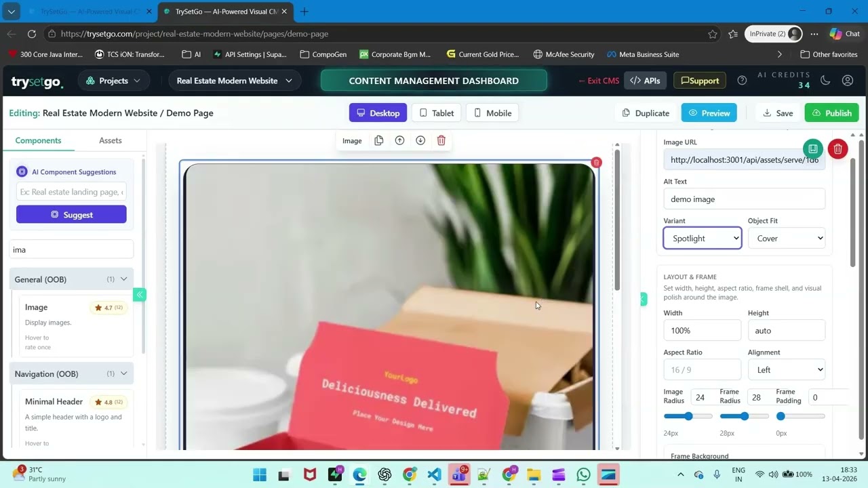This screenshot has width=868, height=488.
Task: Click Height auto input field
Action: [x=787, y=330]
